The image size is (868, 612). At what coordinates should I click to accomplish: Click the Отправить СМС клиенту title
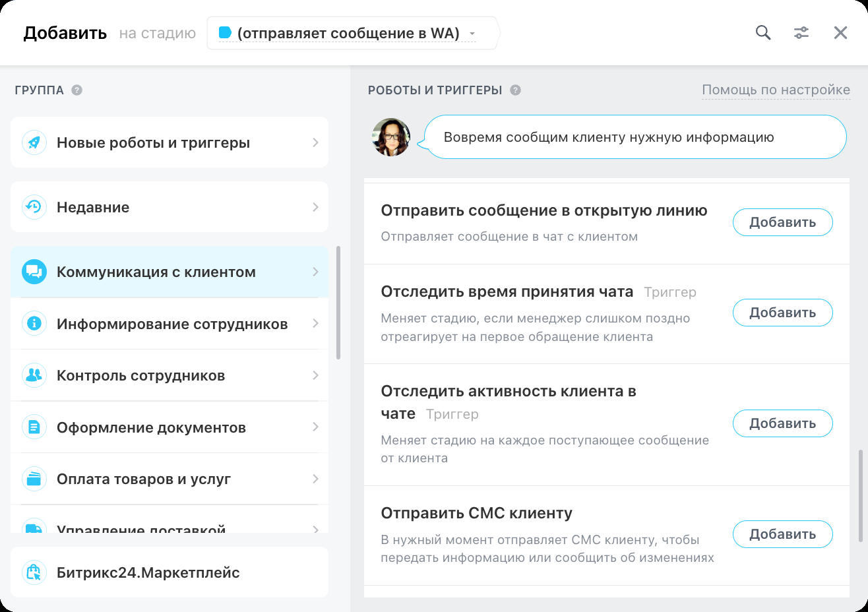tap(477, 513)
